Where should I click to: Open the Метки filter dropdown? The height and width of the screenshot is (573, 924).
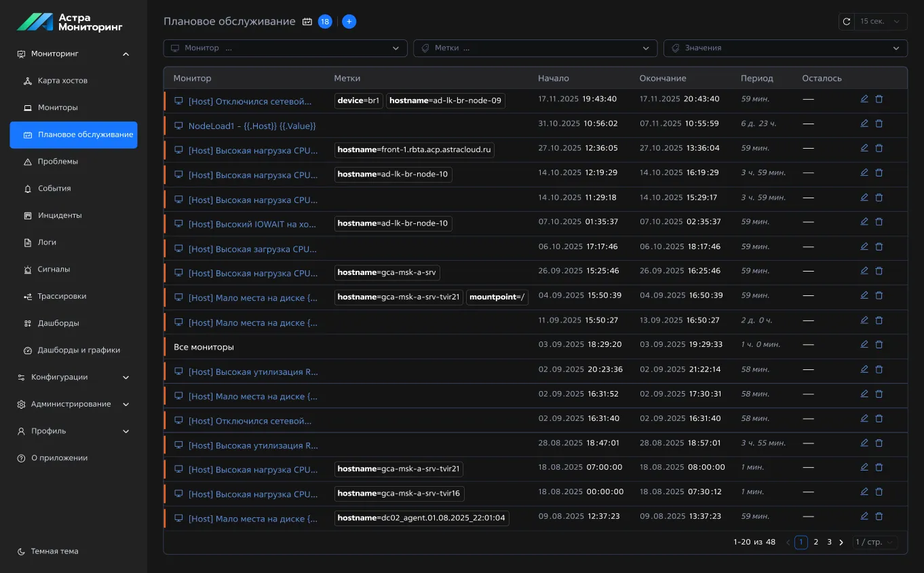coord(535,48)
